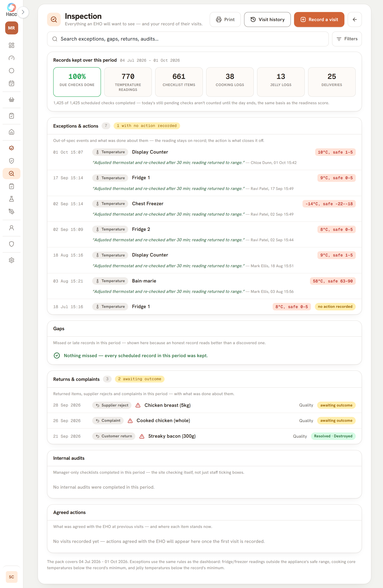
Task: Open the circle icon in sidebar
Action: (x=11, y=71)
